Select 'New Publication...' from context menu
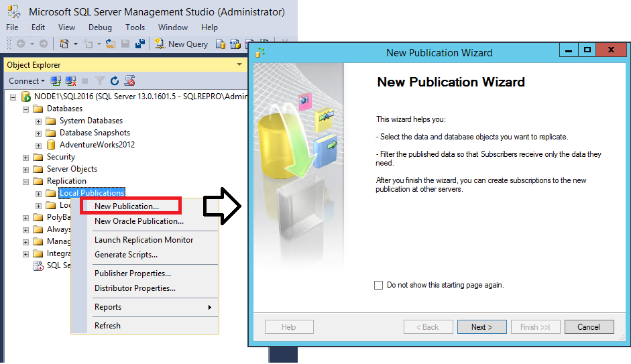 127,206
